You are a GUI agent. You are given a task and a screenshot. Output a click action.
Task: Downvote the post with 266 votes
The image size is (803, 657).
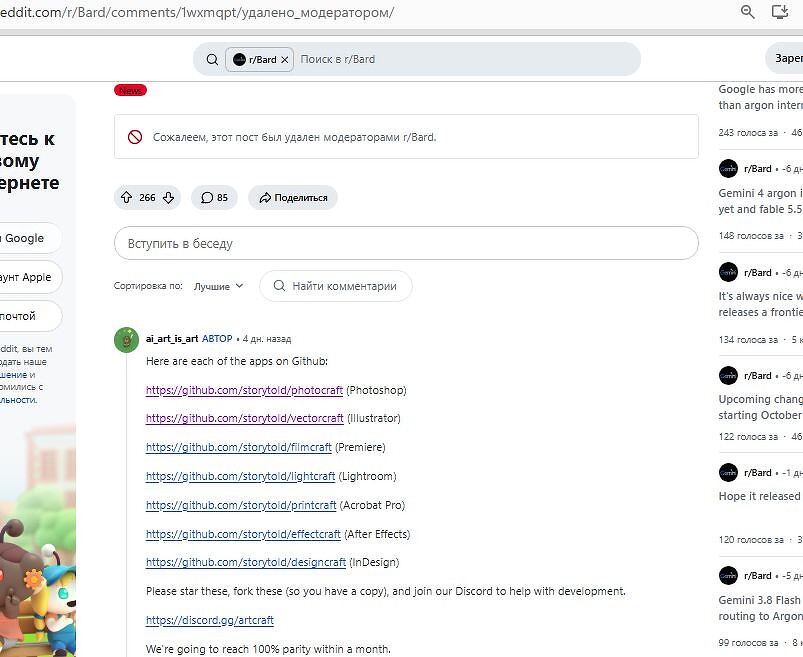(x=168, y=198)
